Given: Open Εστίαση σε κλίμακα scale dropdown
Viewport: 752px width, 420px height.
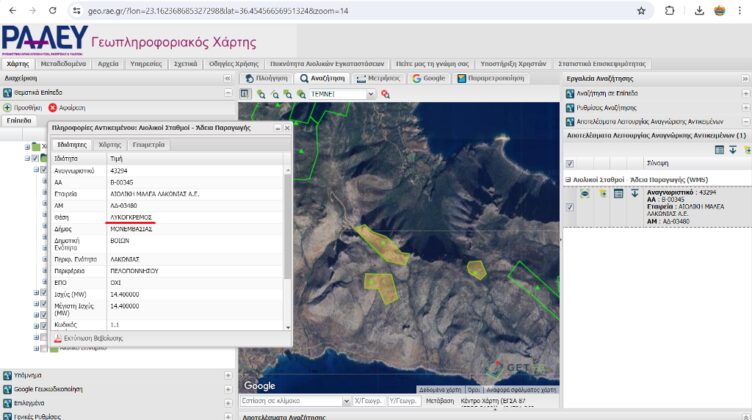Looking at the screenshot, I should (x=346, y=401).
